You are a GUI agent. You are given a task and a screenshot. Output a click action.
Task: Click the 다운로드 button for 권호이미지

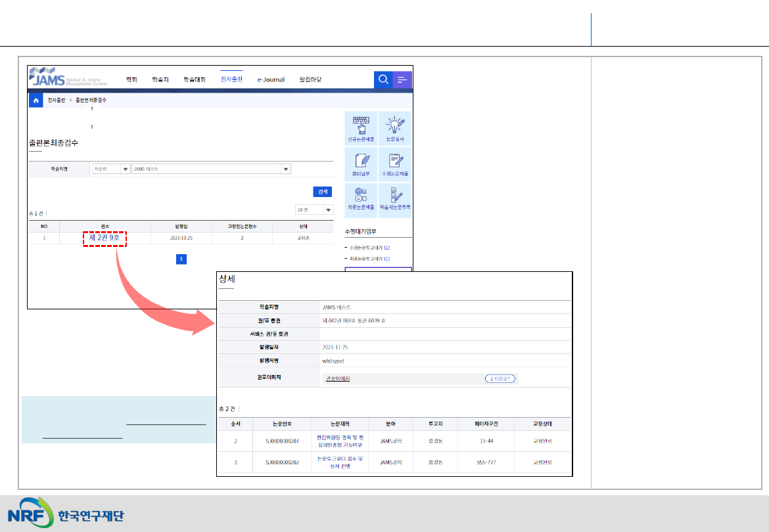pos(500,379)
